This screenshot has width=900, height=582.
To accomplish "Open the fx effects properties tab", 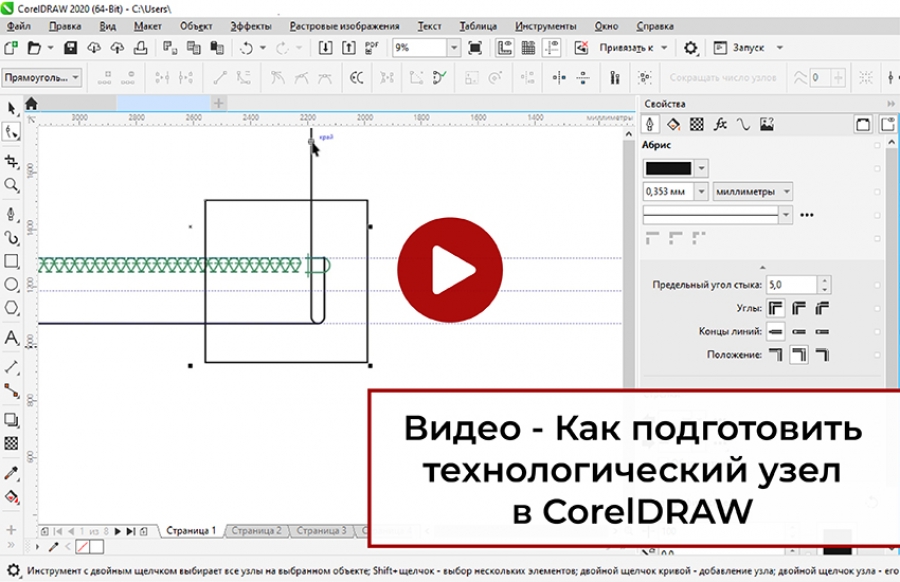I will pyautogui.click(x=720, y=124).
